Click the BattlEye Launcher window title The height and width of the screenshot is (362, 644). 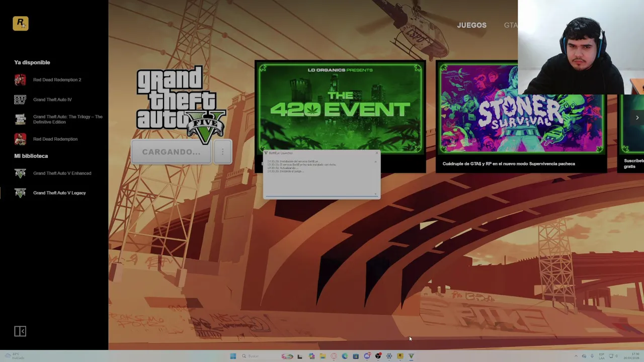click(x=281, y=153)
